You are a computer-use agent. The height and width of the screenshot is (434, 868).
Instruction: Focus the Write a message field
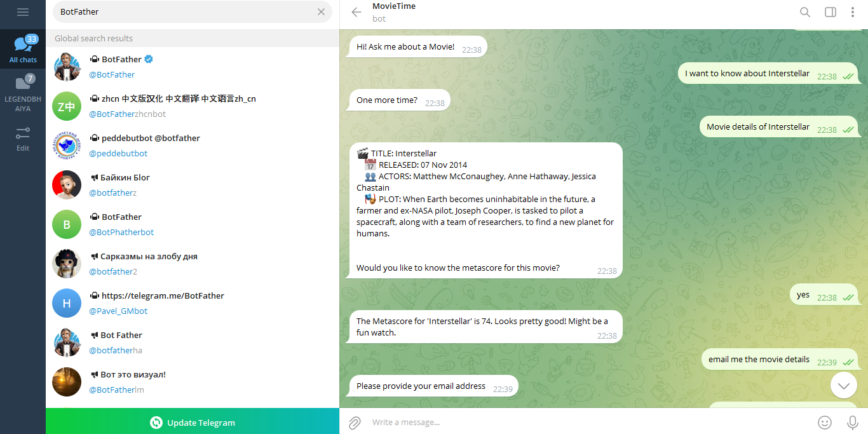pyautogui.click(x=588, y=422)
